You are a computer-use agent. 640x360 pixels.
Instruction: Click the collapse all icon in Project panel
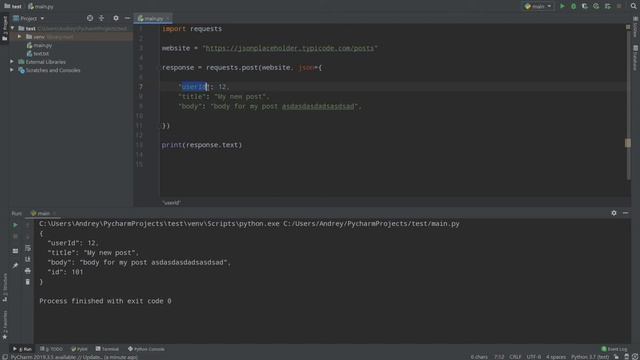point(102,18)
